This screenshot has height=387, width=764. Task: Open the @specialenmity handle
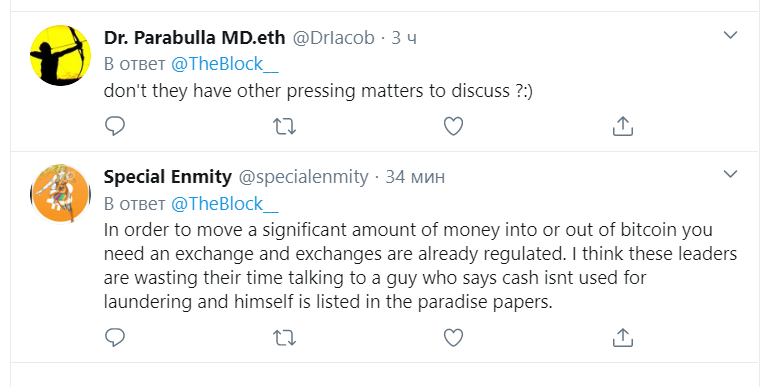(x=303, y=176)
